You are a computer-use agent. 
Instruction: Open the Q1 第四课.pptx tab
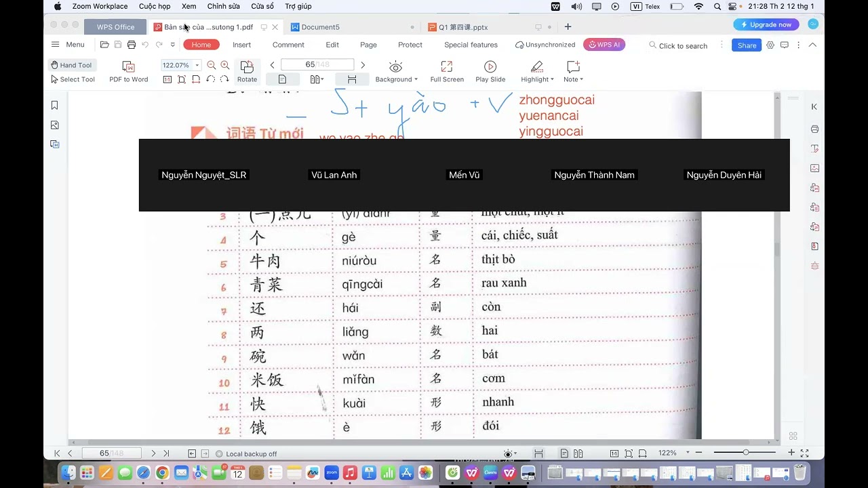[x=488, y=27]
